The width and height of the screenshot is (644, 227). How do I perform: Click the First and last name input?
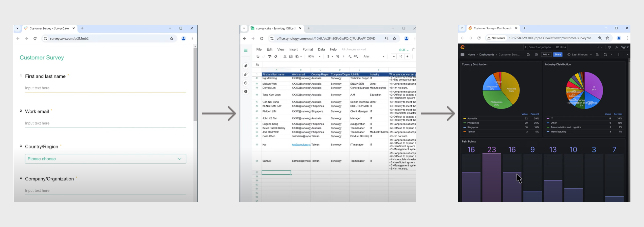click(106, 88)
